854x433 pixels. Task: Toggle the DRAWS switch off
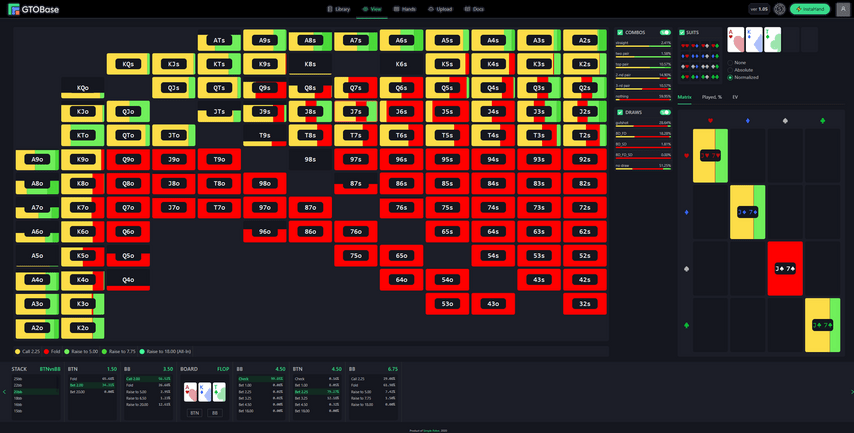point(664,112)
